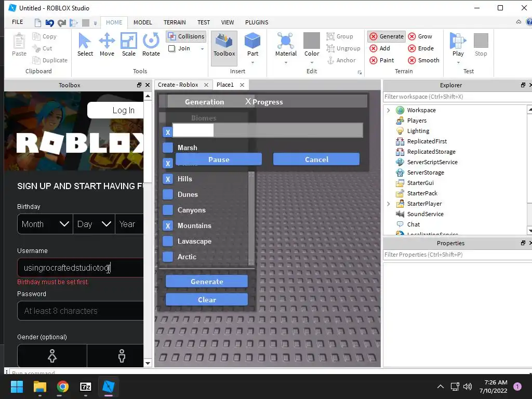Image resolution: width=532 pixels, height=399 pixels.
Task: Check the Dunes biome box
Action: coord(168,194)
